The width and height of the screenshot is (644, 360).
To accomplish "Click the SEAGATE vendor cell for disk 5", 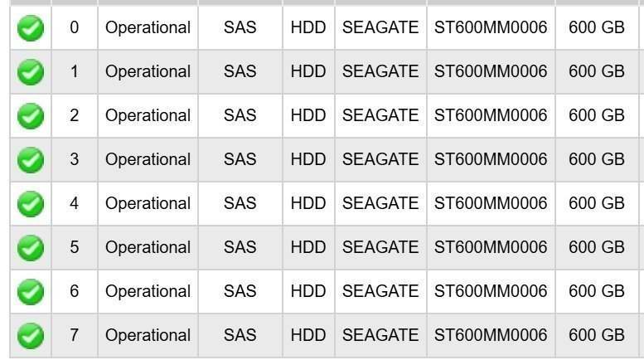I will pos(380,248).
